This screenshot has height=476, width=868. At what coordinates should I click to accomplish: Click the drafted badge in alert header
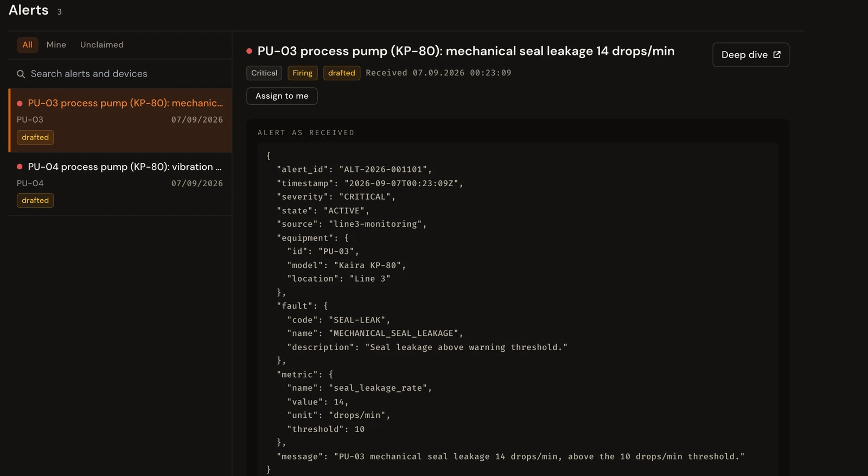pos(342,73)
